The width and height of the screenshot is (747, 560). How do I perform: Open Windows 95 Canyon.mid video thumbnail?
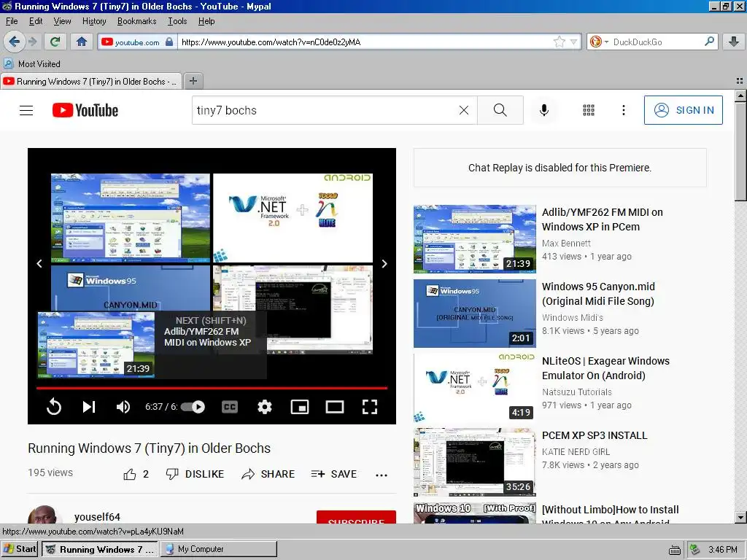coord(474,314)
